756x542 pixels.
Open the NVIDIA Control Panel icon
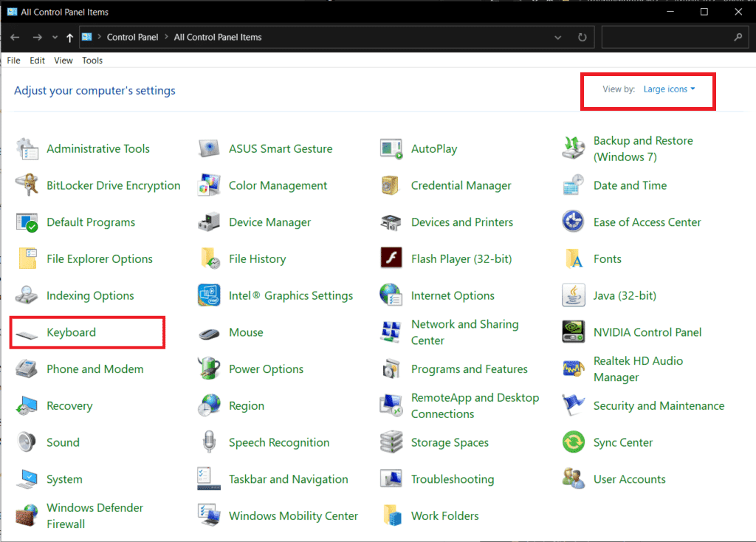click(x=573, y=332)
